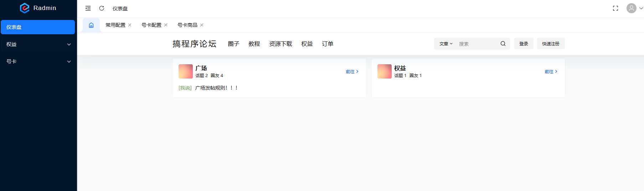This screenshot has width=644, height=191.
Task: Close the 常用配置 tab
Action: point(130,25)
